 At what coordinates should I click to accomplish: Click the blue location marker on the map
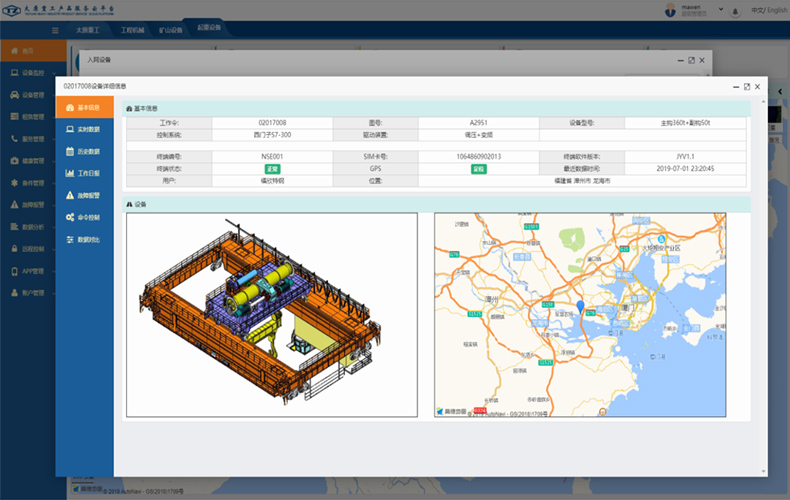coord(581,307)
